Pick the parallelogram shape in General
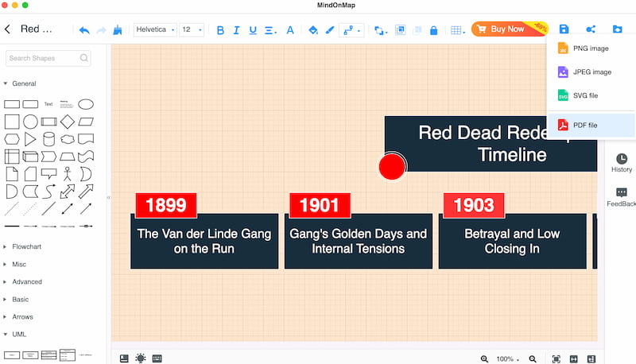Image resolution: width=636 pixels, height=364 pixels. pyautogui.click(x=86, y=122)
